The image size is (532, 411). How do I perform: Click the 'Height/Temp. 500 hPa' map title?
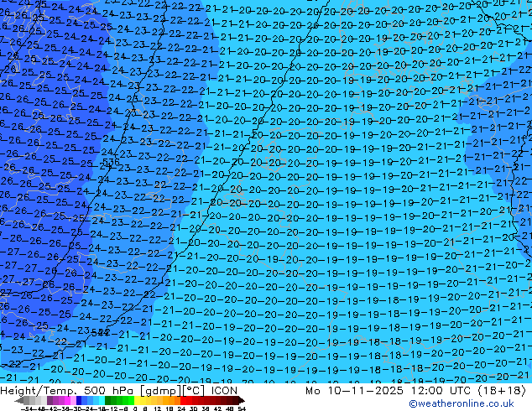click(68, 391)
